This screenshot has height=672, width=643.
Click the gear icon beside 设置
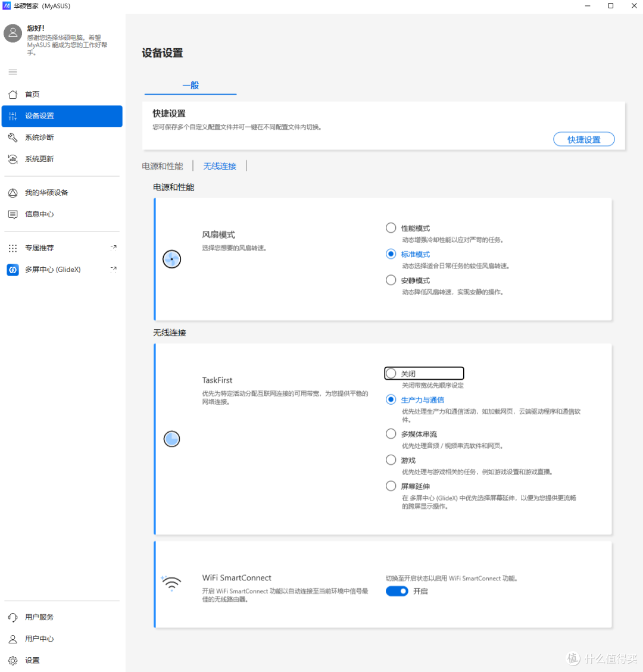click(x=13, y=661)
